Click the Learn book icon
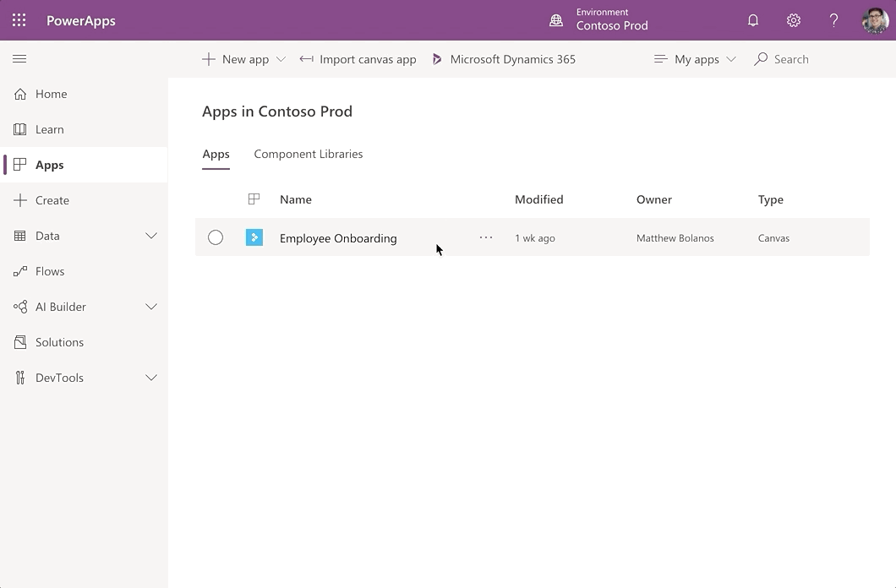This screenshot has width=896, height=588. pyautogui.click(x=20, y=129)
